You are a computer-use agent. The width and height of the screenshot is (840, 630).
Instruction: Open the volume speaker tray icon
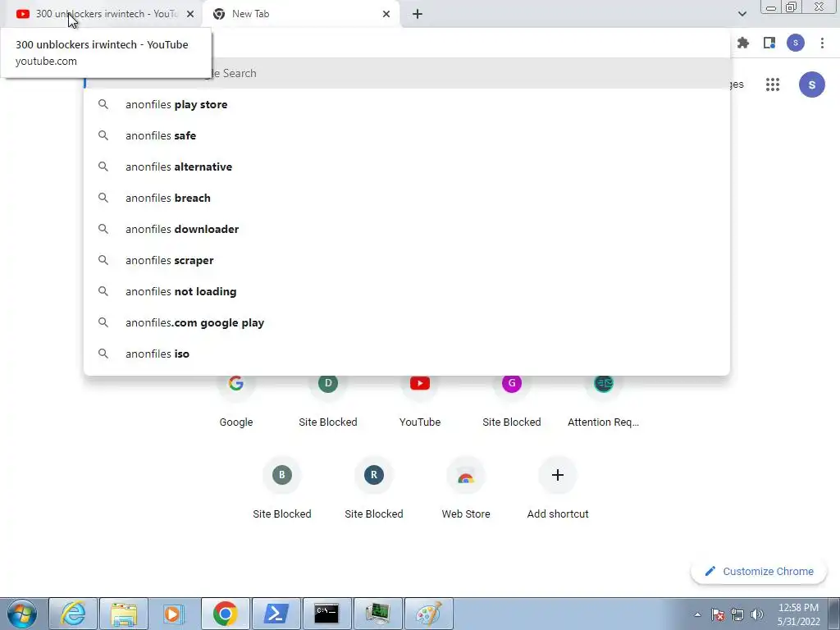pos(757,614)
